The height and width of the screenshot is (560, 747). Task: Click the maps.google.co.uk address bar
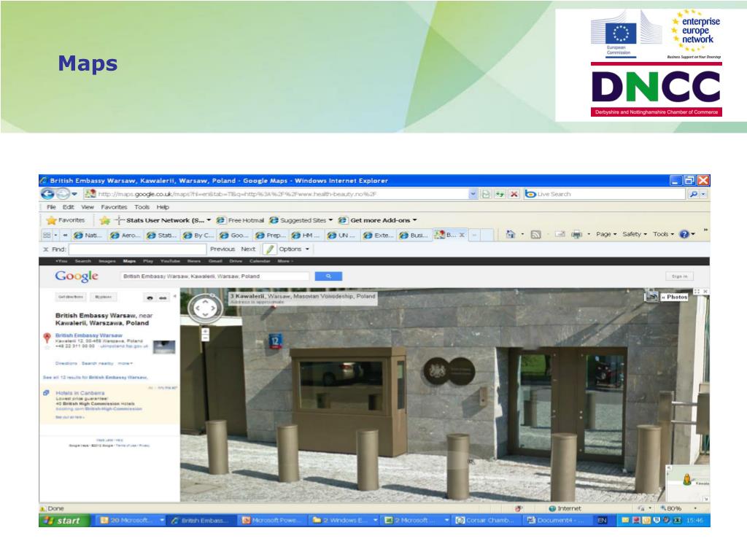tap(276, 194)
